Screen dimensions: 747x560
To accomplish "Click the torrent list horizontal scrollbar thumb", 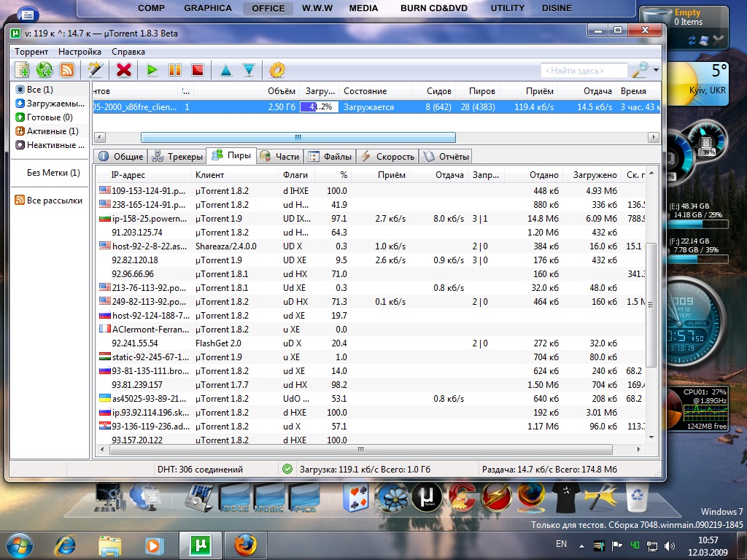I will click(298, 137).
